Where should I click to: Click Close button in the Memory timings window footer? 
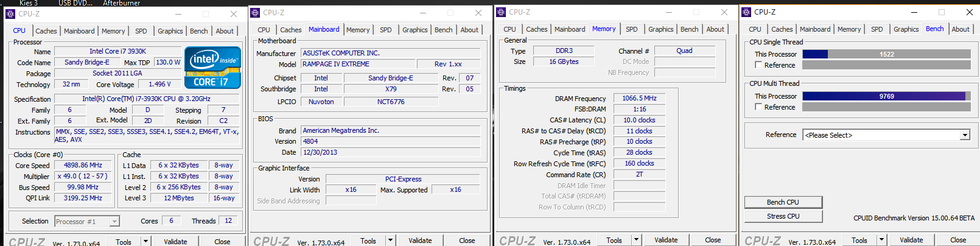(x=713, y=240)
